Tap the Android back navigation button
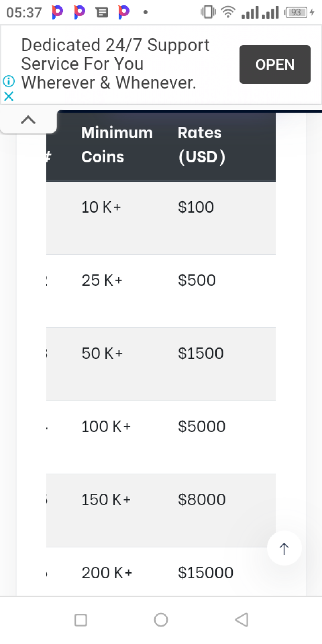The height and width of the screenshot is (644, 322). 241,620
